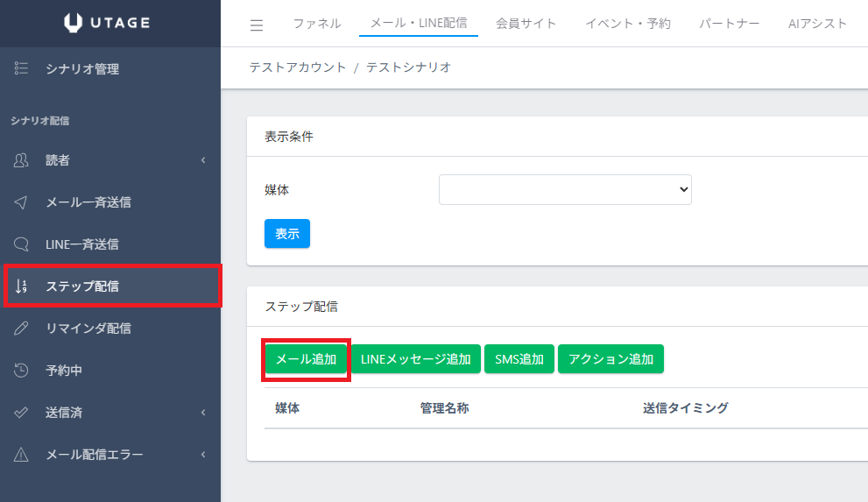Switch to the ファネル tab
Image resolution: width=868 pixels, height=502 pixels.
tap(316, 24)
